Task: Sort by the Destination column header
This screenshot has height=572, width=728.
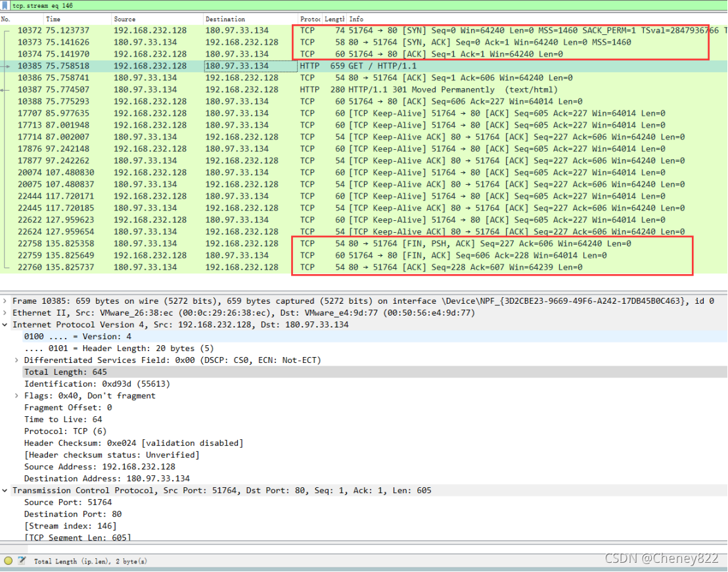Action: [251, 19]
